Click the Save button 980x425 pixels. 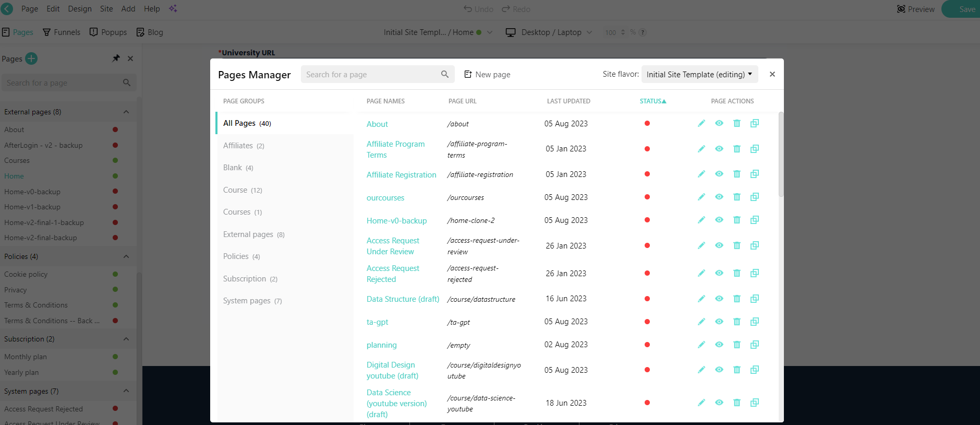pos(961,9)
